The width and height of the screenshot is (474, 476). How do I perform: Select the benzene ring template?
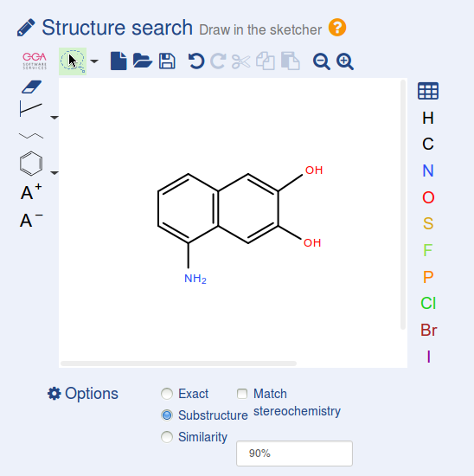tap(31, 164)
